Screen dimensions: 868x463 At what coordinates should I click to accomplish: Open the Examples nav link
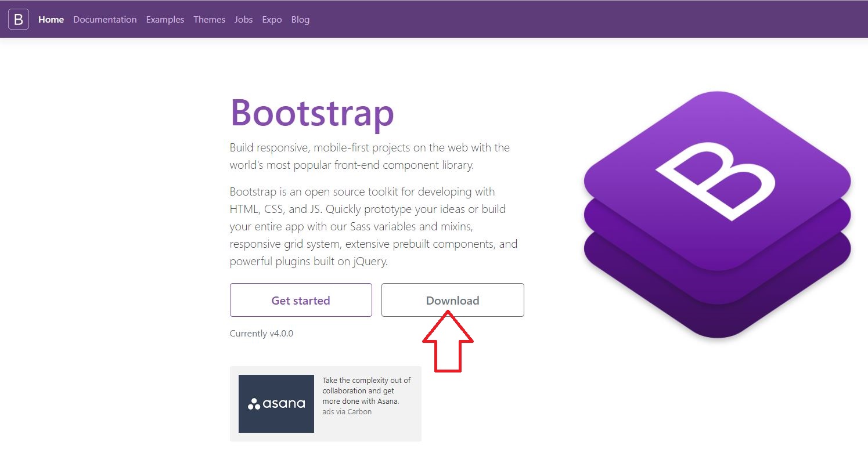(165, 20)
